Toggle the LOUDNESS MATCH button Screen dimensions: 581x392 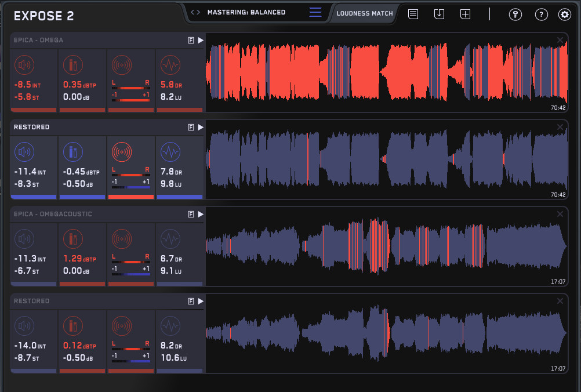pos(365,13)
